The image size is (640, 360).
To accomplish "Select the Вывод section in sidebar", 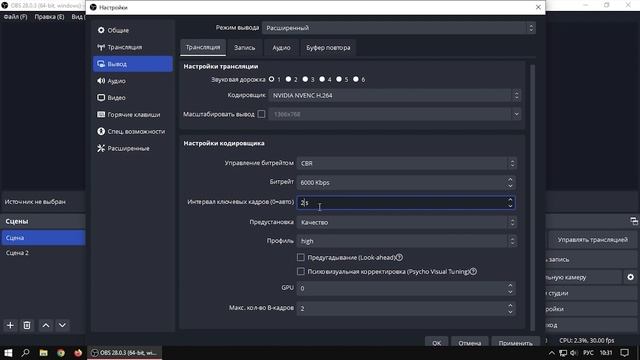I will pyautogui.click(x=133, y=64).
